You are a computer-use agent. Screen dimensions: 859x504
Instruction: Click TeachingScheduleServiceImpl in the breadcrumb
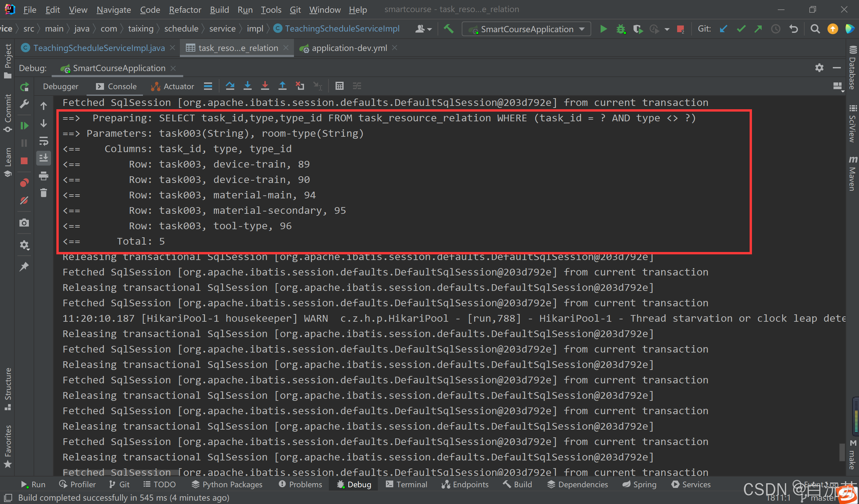(x=342, y=29)
